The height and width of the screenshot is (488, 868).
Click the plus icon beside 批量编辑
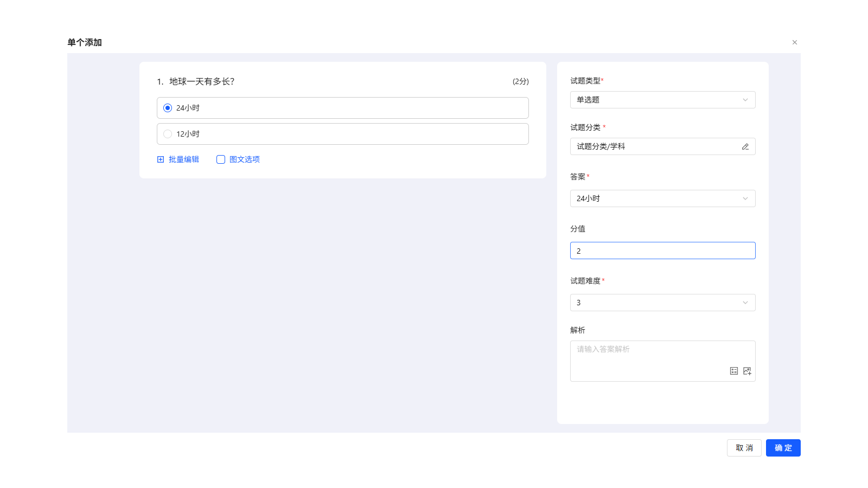point(161,159)
